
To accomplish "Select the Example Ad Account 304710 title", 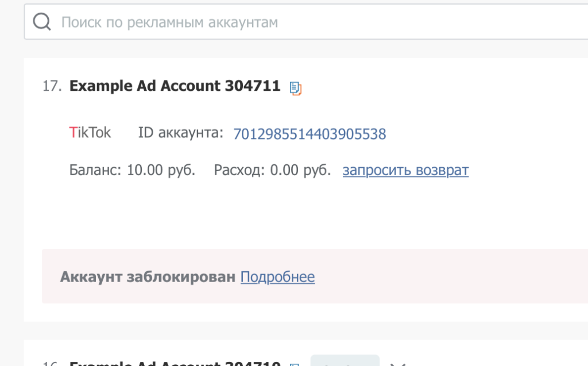I will pos(175,363).
